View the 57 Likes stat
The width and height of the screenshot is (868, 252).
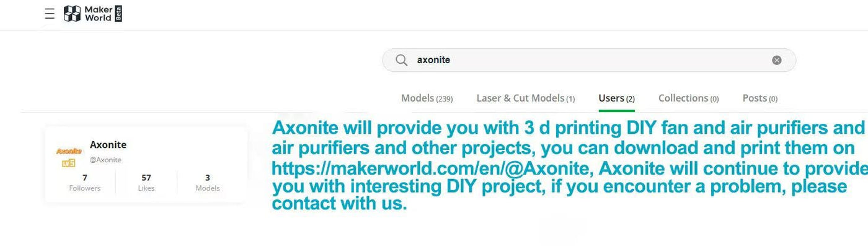coord(146,183)
